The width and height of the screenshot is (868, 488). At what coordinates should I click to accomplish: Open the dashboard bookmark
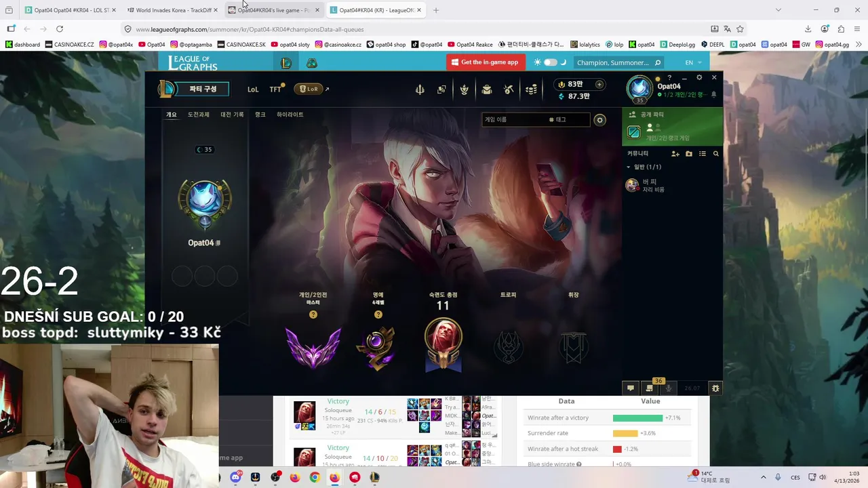click(x=22, y=45)
